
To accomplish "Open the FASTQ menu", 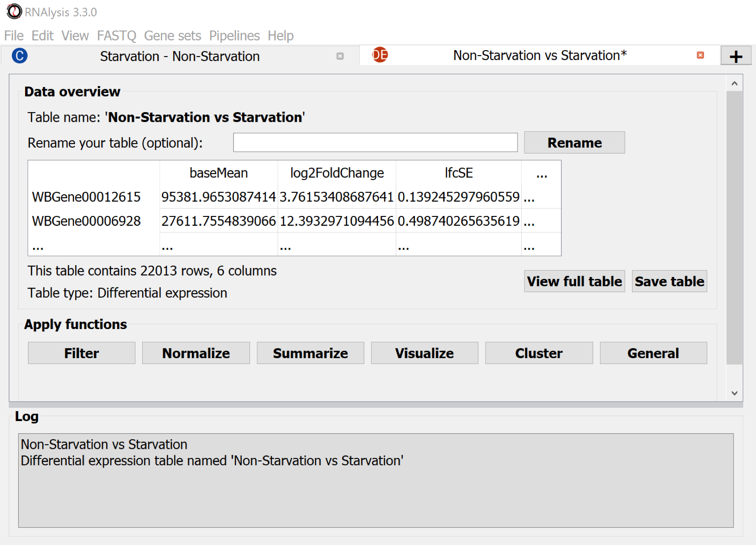I will [116, 36].
